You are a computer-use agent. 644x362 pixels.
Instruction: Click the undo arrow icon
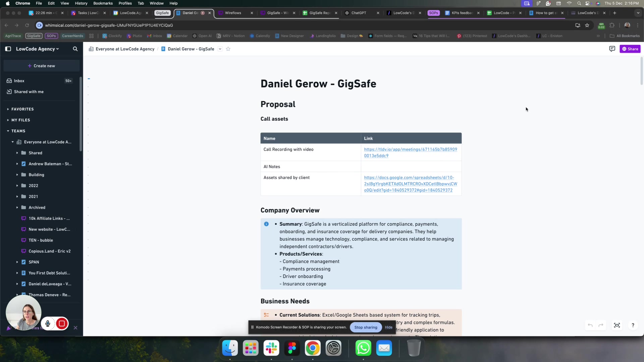point(590,325)
